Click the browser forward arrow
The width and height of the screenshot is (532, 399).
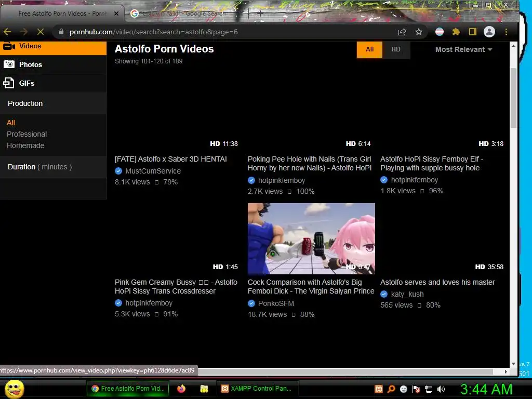[x=24, y=32]
